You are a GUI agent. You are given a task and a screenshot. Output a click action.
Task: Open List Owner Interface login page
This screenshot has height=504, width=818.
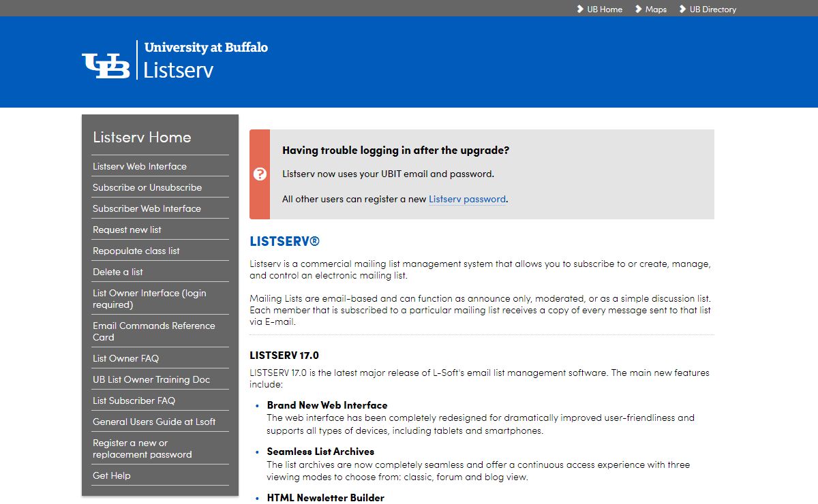[149, 298]
